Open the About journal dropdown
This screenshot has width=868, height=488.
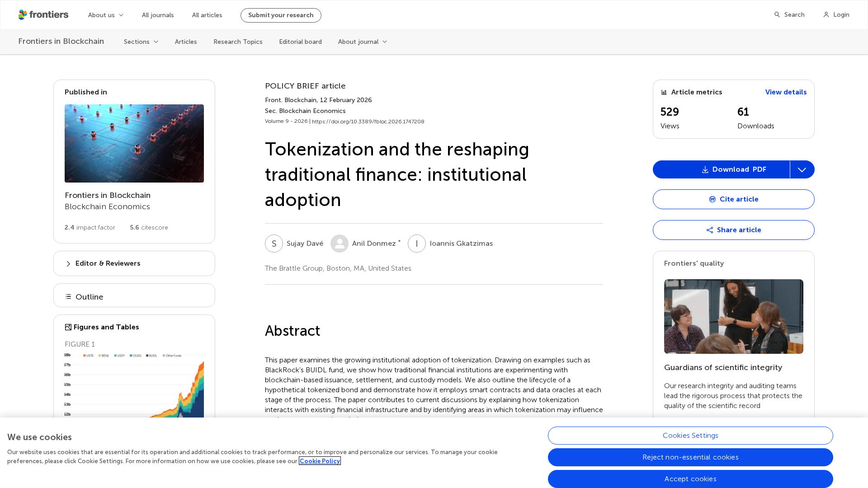[x=363, y=42]
